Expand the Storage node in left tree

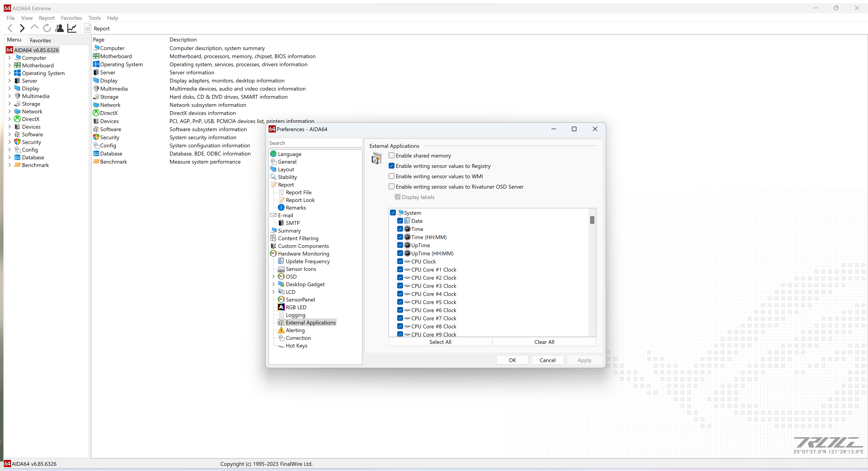[9, 104]
